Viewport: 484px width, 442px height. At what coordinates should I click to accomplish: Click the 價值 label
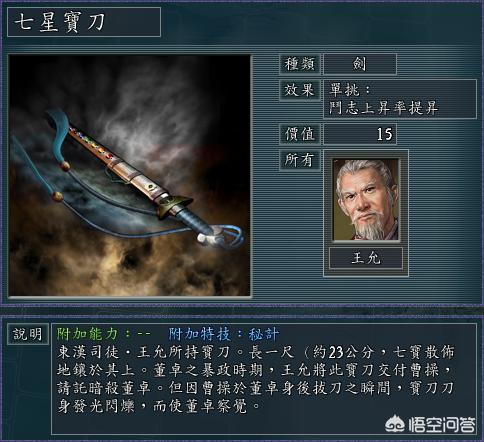[300, 134]
